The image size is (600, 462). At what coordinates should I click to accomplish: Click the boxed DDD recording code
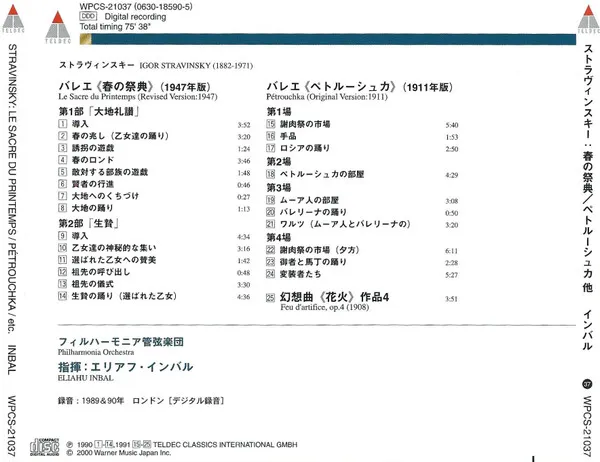tap(88, 16)
